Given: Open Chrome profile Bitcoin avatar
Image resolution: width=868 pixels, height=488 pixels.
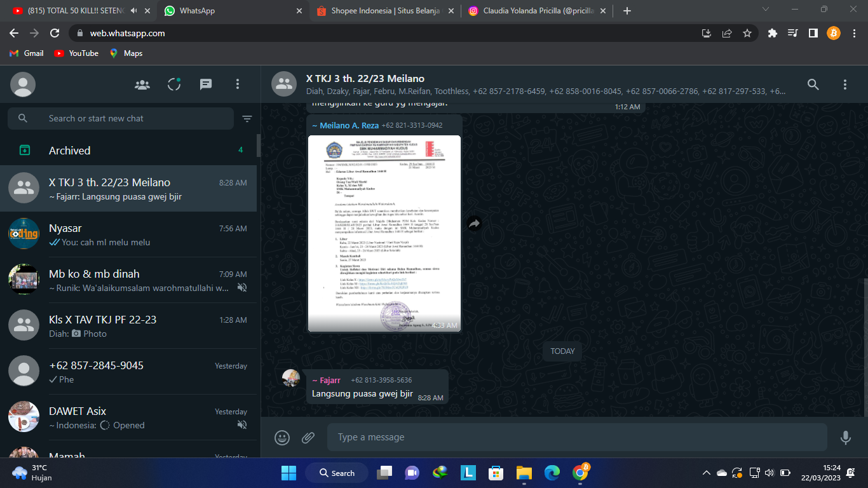Looking at the screenshot, I should tap(834, 33).
